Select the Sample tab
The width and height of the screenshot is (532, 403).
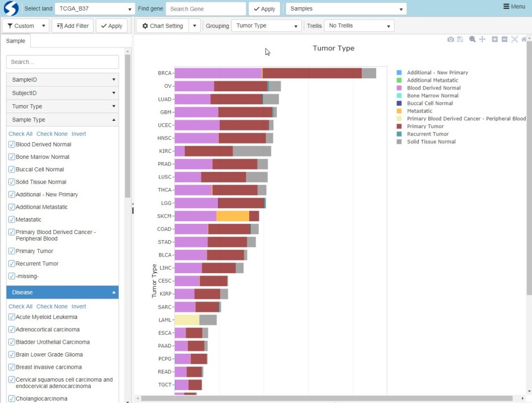pos(16,41)
